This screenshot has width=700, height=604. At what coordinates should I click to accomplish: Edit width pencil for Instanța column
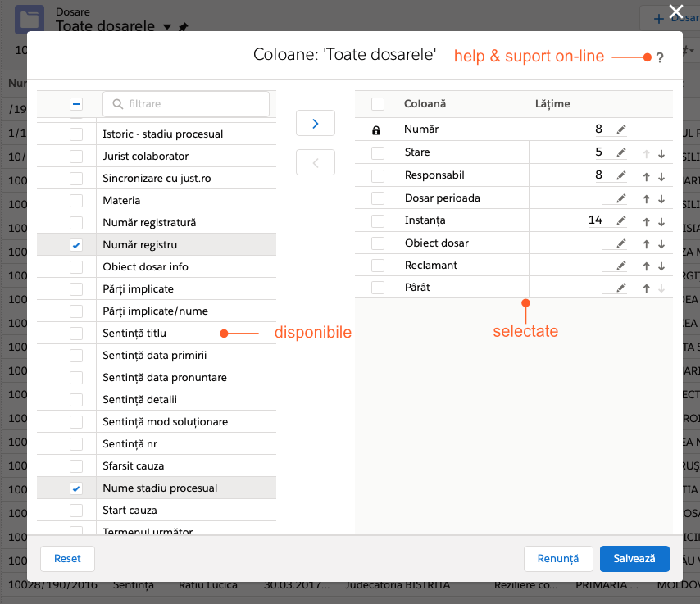(x=621, y=220)
